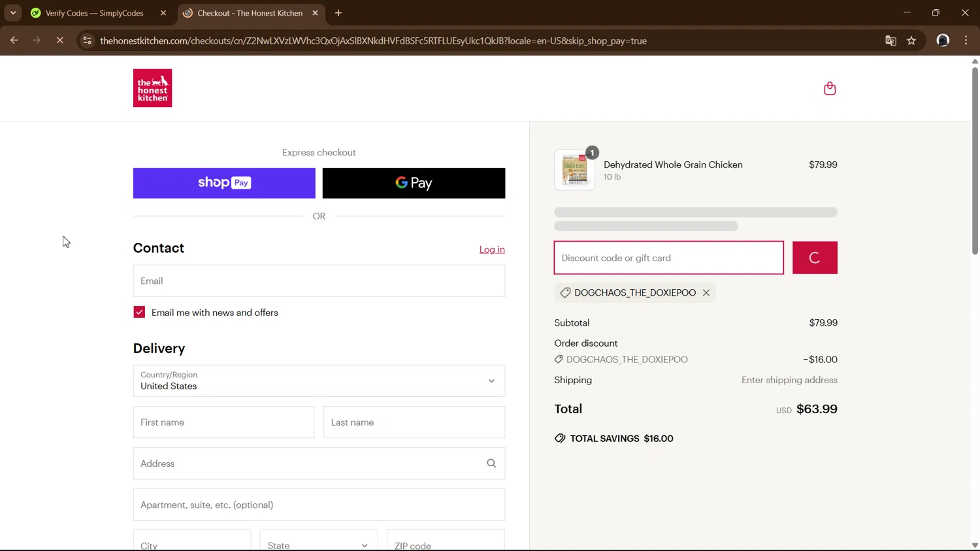The height and width of the screenshot is (551, 980).
Task: Click the page vertical scrollbar
Action: coord(974,161)
